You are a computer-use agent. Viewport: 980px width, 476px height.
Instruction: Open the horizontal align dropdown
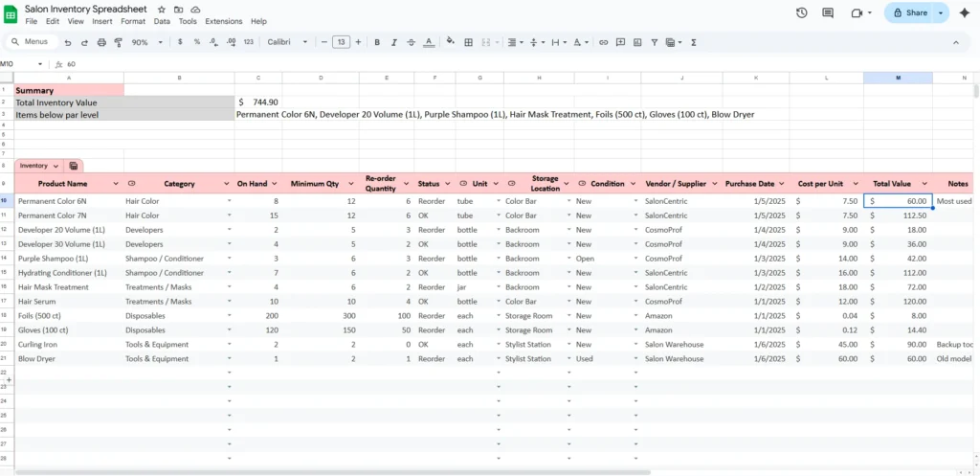click(x=515, y=42)
